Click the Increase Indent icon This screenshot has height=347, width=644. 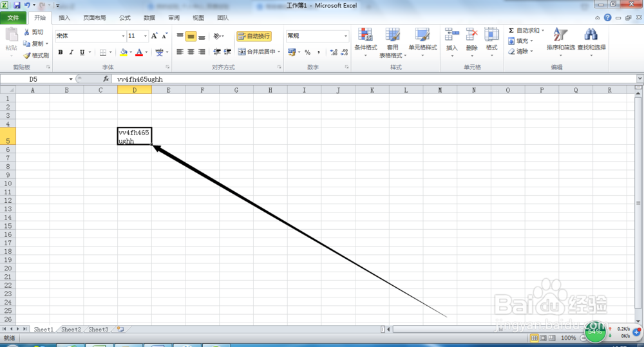[x=227, y=52]
